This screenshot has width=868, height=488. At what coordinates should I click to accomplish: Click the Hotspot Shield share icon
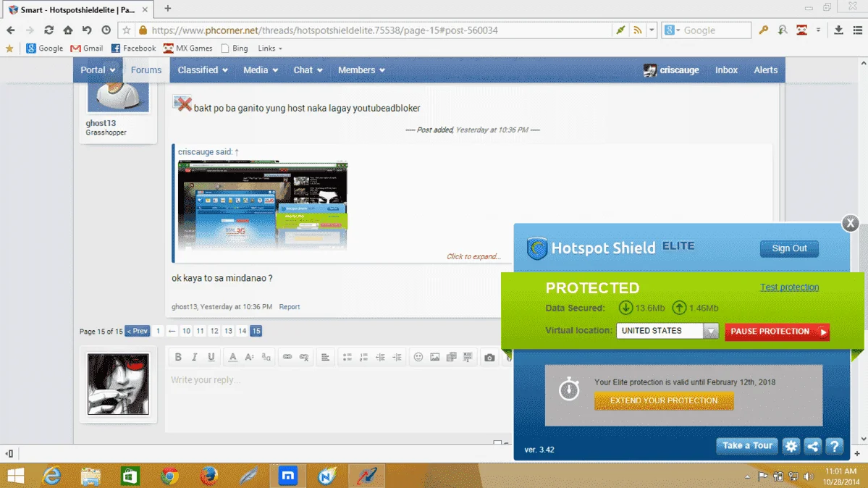point(813,446)
